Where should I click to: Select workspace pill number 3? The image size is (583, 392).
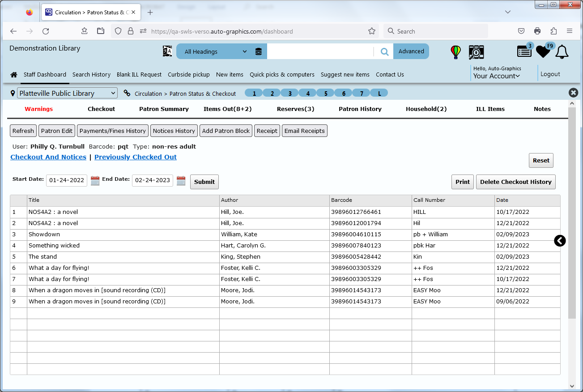click(x=290, y=93)
